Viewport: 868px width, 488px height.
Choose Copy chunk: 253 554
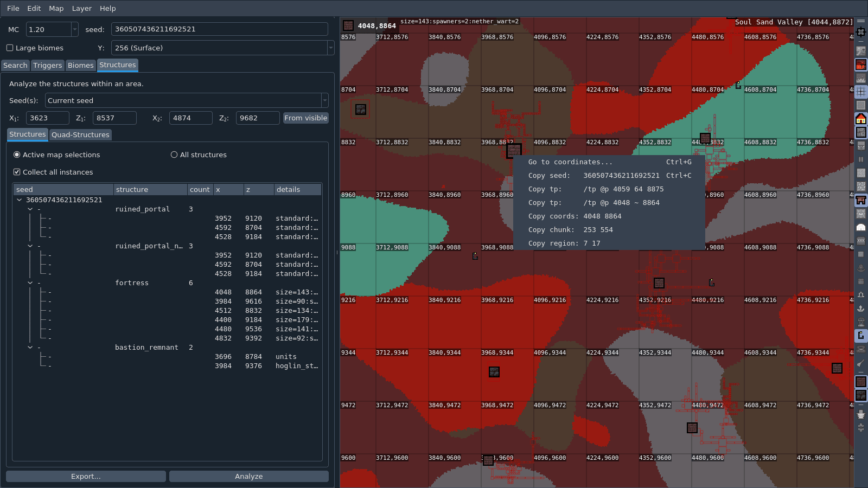609,230
